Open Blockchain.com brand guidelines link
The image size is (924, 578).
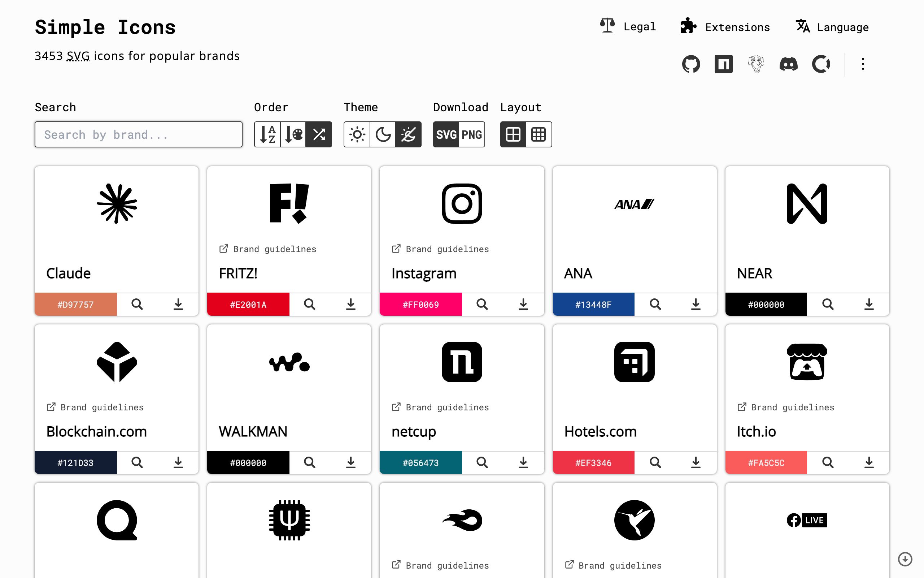click(x=95, y=407)
